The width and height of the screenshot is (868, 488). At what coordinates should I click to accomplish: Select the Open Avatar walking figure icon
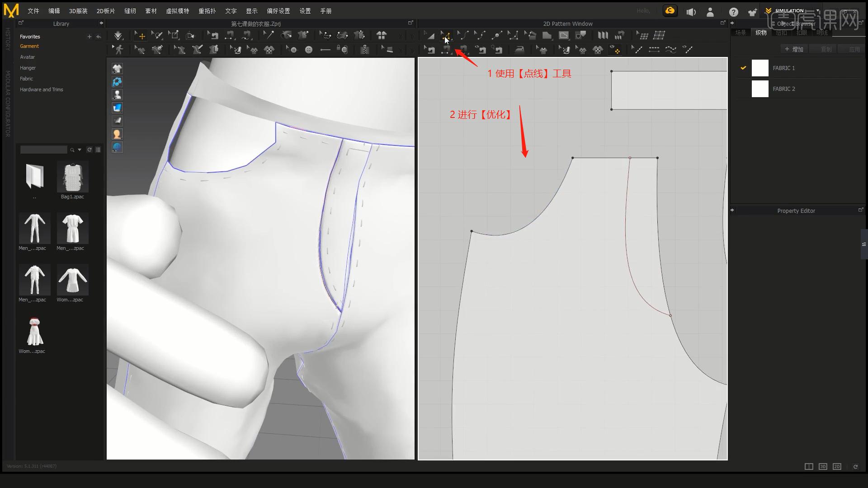coord(118,50)
